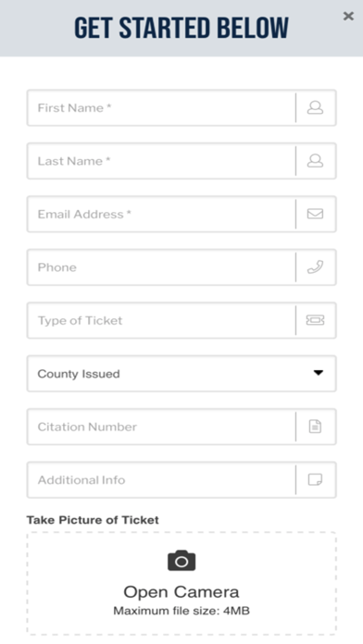This screenshot has height=644, width=363.
Task: Open the County Issued dropdown
Action: (x=181, y=373)
